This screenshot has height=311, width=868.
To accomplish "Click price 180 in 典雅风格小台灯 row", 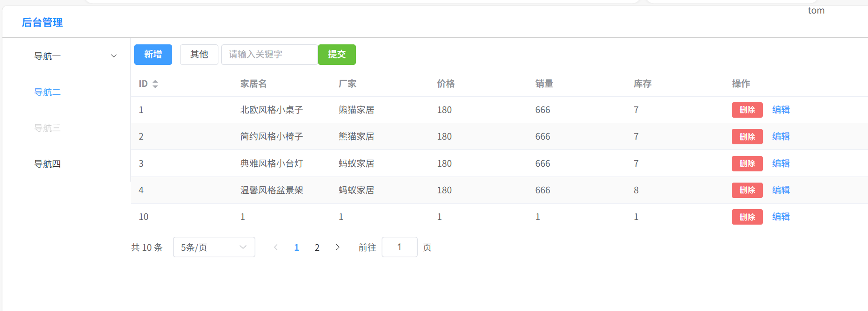I will [x=444, y=164].
